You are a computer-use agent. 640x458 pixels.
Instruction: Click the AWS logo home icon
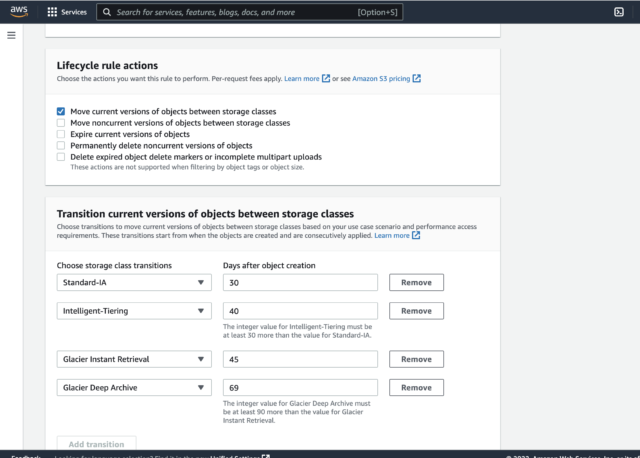click(x=19, y=12)
